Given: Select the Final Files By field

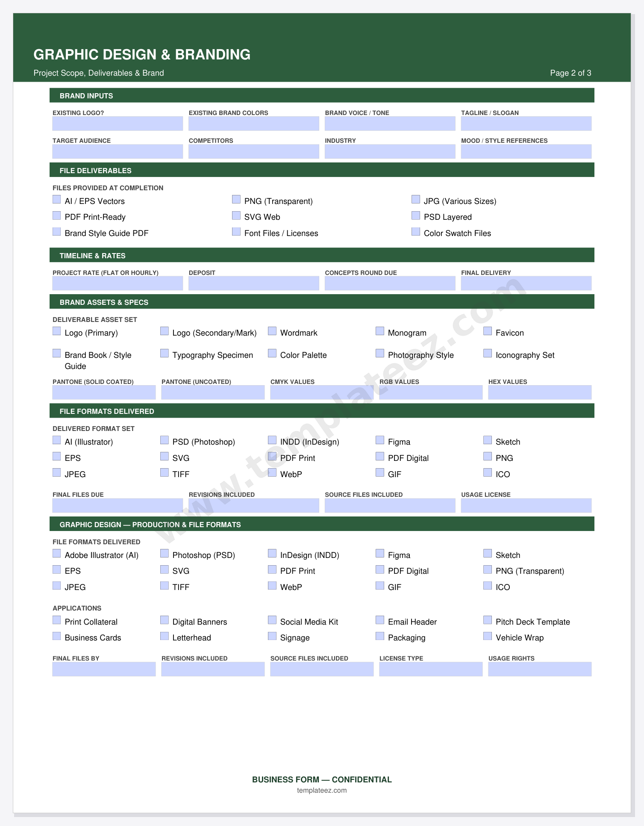Looking at the screenshot, I should (x=104, y=669).
